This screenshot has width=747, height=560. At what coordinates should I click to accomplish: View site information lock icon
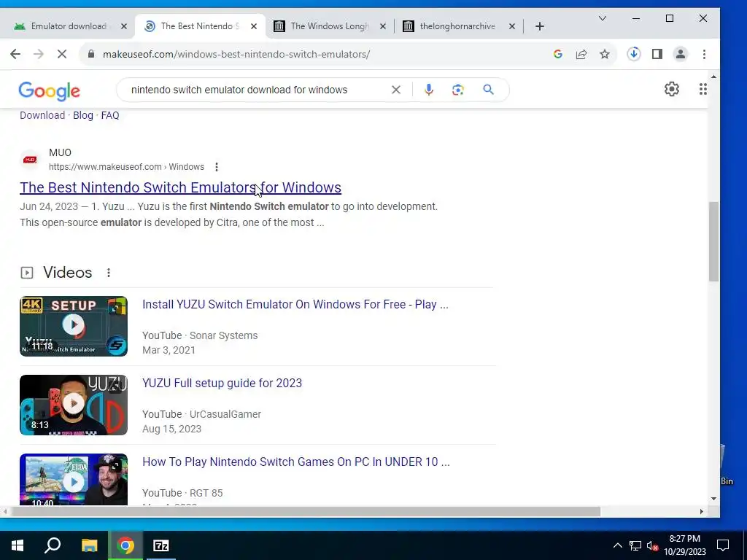(91, 54)
